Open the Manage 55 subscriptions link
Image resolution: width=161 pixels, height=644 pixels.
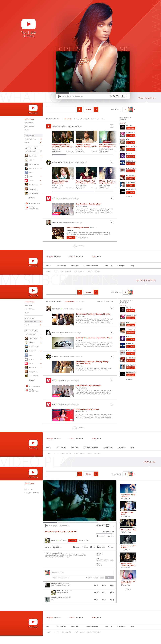tap(105, 301)
